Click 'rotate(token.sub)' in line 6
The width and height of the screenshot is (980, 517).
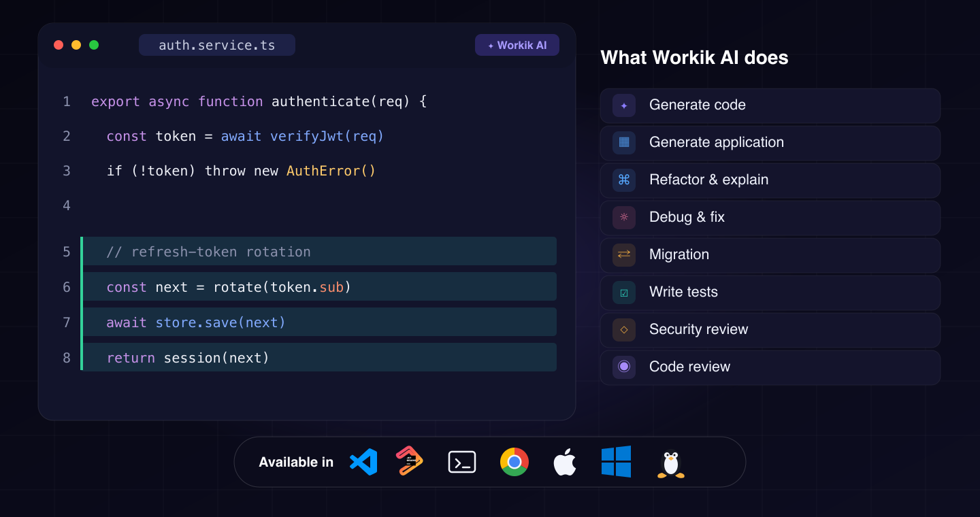pos(282,288)
